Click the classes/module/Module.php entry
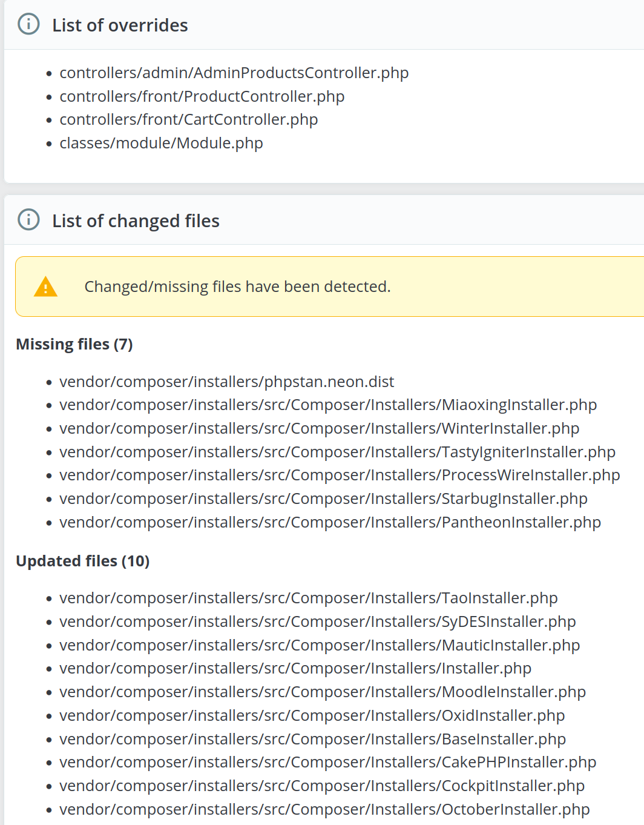This screenshot has width=644, height=825. [161, 143]
